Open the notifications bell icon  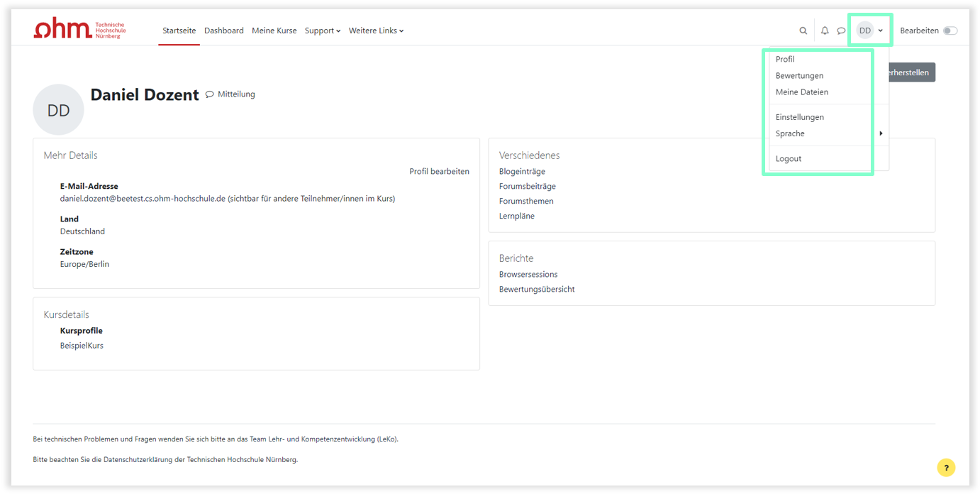coord(825,31)
